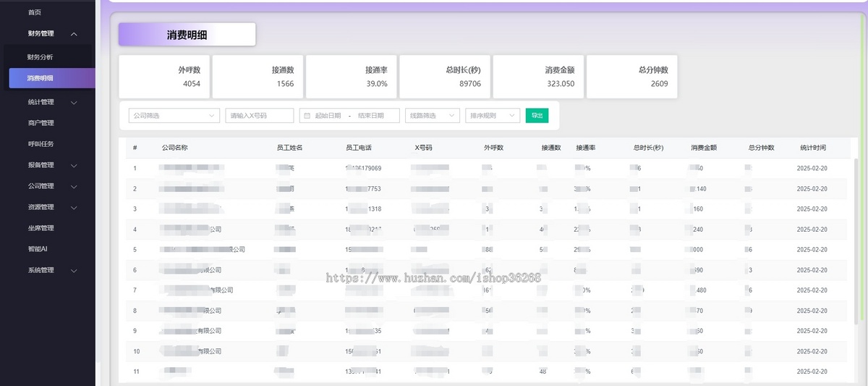
Task: Click the 消费金额 323.050 summary card
Action: [x=538, y=77]
